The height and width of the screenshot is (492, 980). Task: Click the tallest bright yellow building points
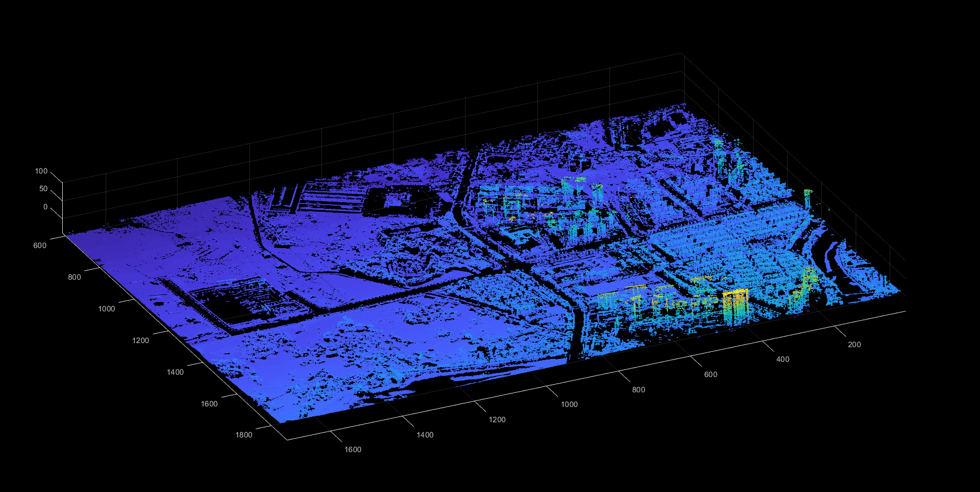[735, 302]
